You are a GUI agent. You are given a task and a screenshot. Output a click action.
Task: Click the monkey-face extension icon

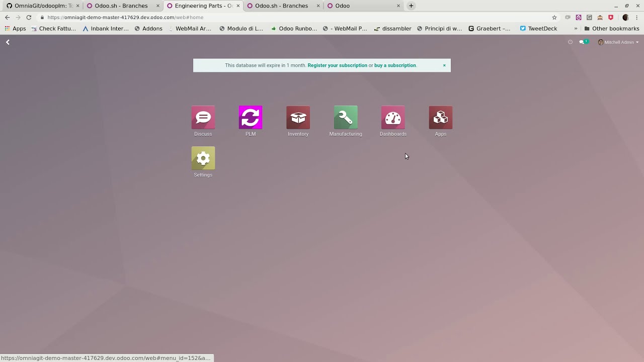pos(600,17)
